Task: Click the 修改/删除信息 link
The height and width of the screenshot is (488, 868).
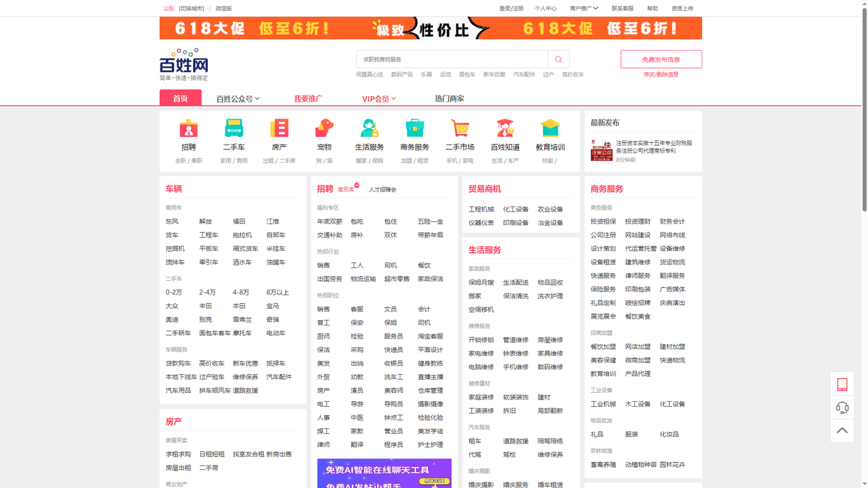Action: pyautogui.click(x=661, y=75)
